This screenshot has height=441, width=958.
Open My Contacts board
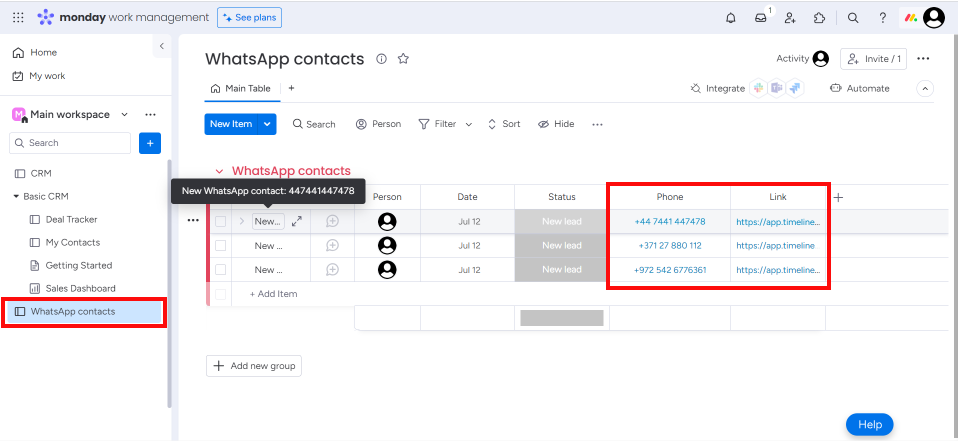point(65,242)
